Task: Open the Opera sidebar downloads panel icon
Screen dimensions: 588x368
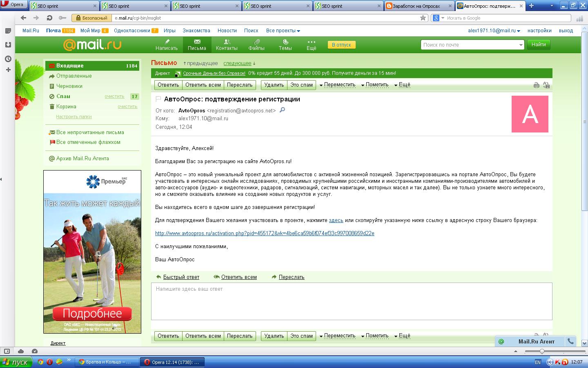Action: pyautogui.click(x=8, y=45)
